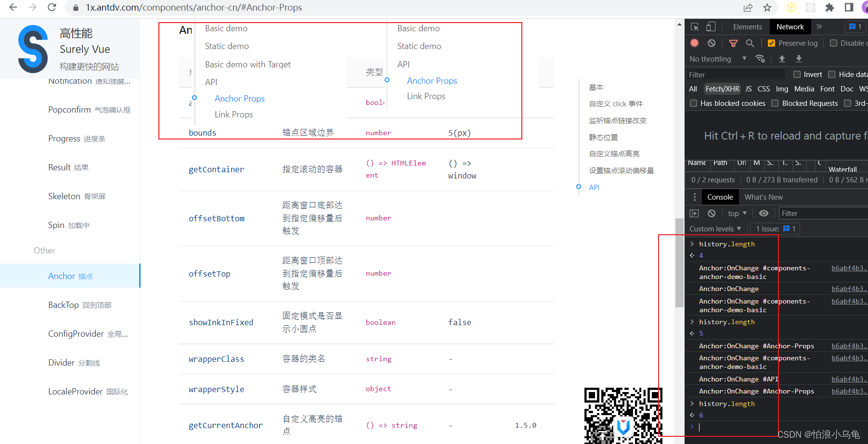Click the console Filter input field
868x444 pixels.
(x=823, y=213)
